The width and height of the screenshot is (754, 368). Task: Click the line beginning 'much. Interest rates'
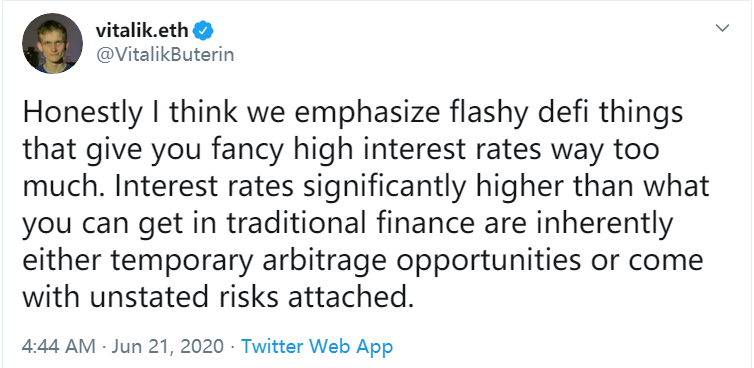pos(365,187)
